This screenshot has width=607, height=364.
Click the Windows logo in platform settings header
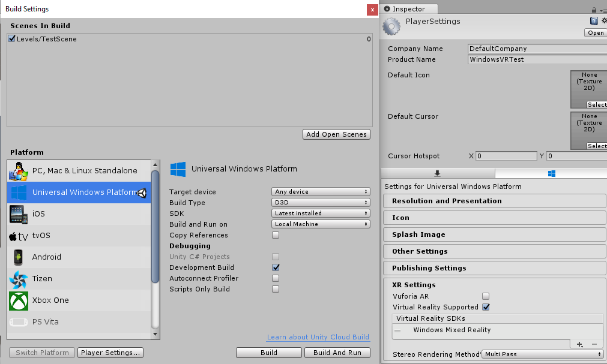click(x=178, y=169)
